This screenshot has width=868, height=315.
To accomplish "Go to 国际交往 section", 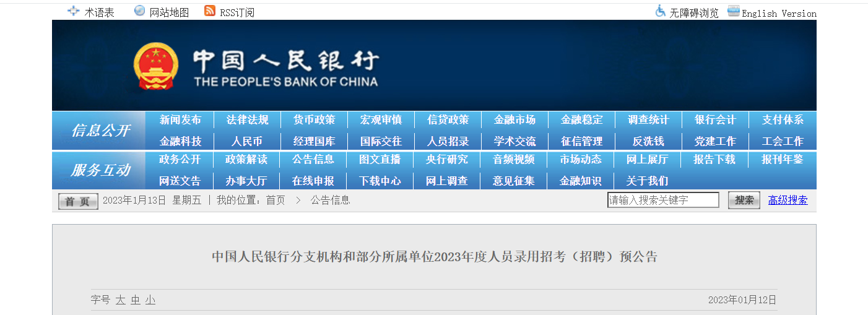I will pos(381,141).
